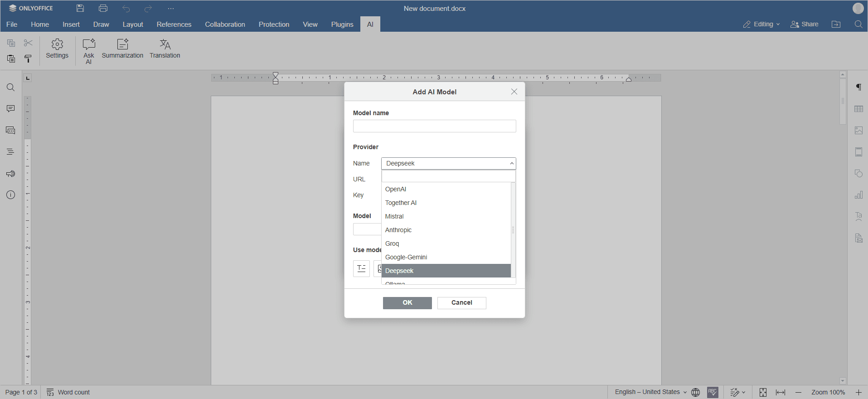The width and height of the screenshot is (868, 399).
Task: Show paragraph settings in right sidebar
Action: (858, 88)
